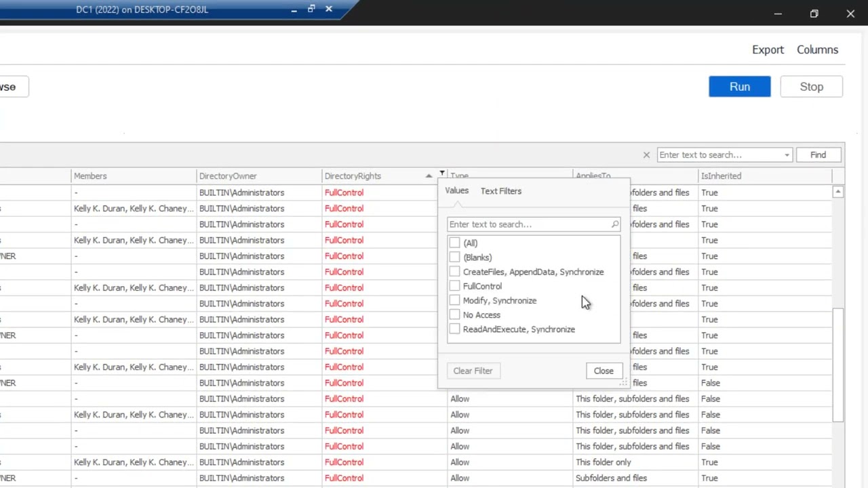Image resolution: width=868 pixels, height=488 pixels.
Task: Select the ReadAndExecute, Synchronize checkbox
Action: 454,329
